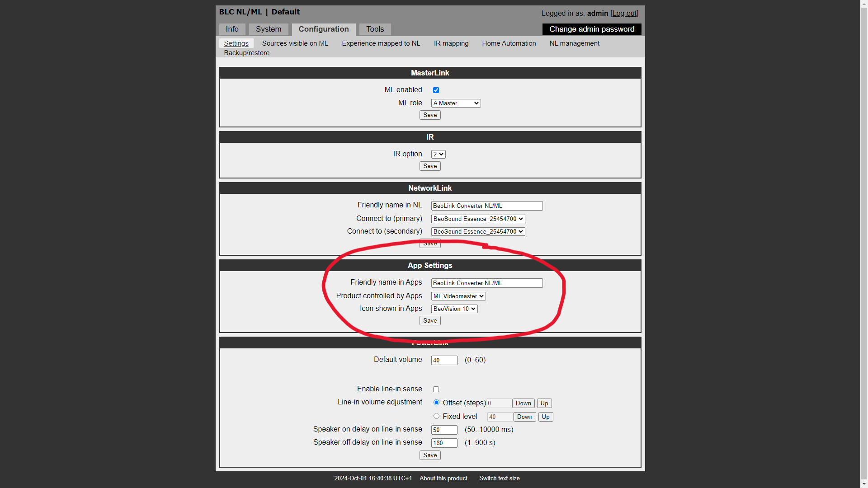The width and height of the screenshot is (868, 488).
Task: Expand Connect to (secondary) dropdown
Action: pos(478,231)
